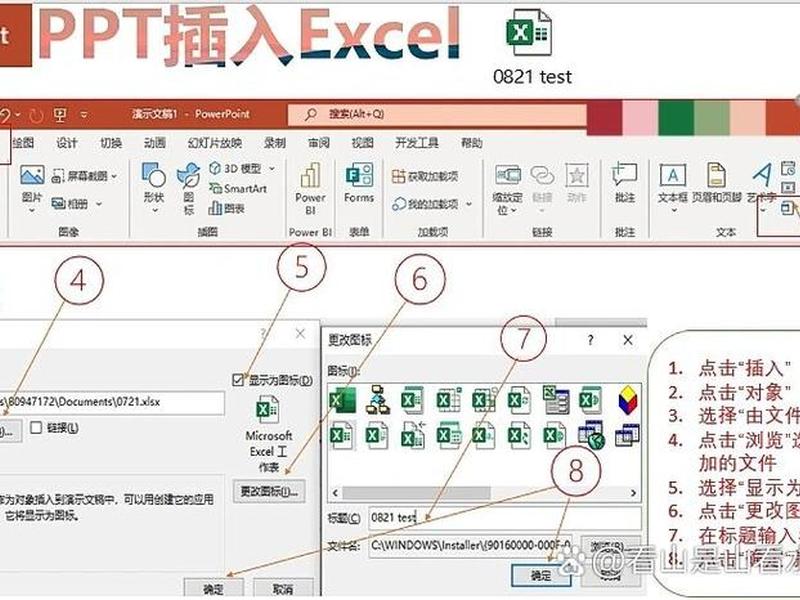Insert a SmartArt graphic
800x600 pixels.
click(x=238, y=188)
